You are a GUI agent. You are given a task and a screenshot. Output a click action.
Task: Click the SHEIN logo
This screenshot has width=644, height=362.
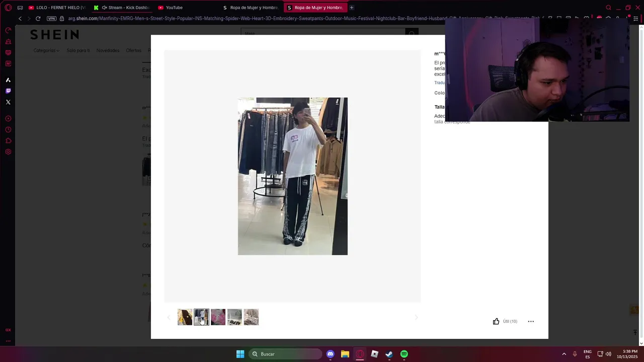point(54,34)
